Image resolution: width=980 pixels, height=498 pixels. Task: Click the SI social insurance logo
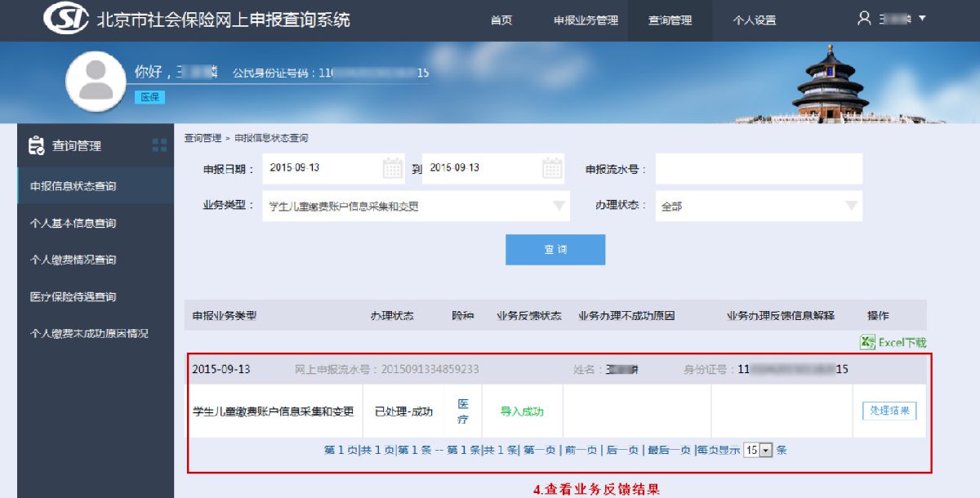click(65, 19)
